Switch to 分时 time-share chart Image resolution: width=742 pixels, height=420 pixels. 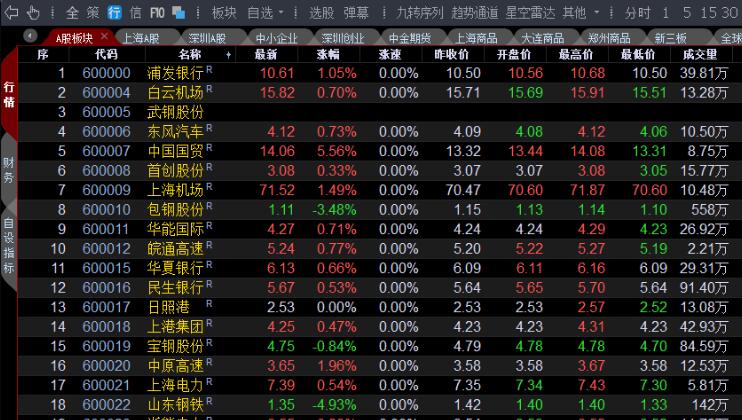click(637, 12)
